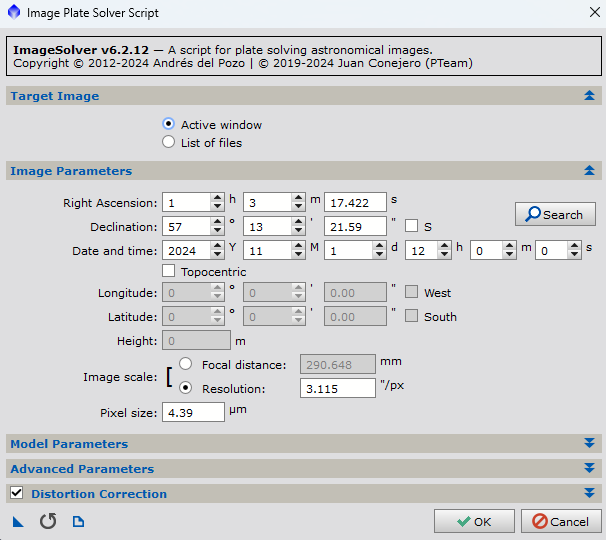606x540 pixels.
Task: Toggle the Distortion Correction checkbox
Action: [17, 493]
